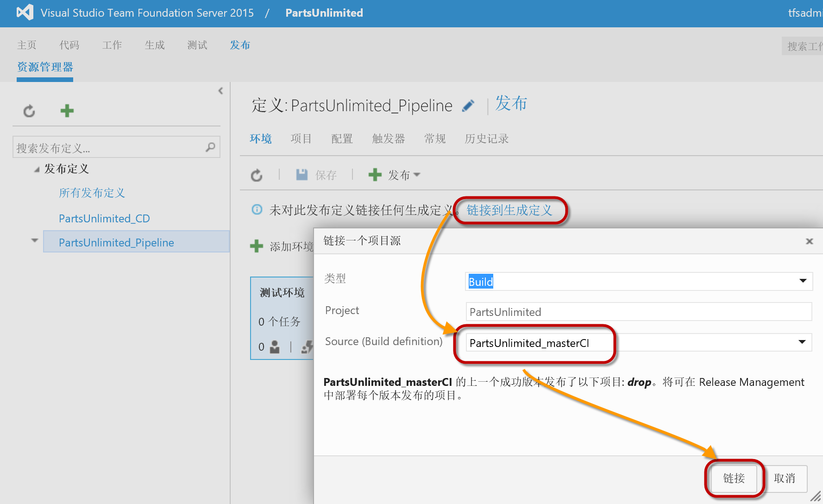Click the Project text field PartsUnlimited
The width and height of the screenshot is (823, 504).
639,311
